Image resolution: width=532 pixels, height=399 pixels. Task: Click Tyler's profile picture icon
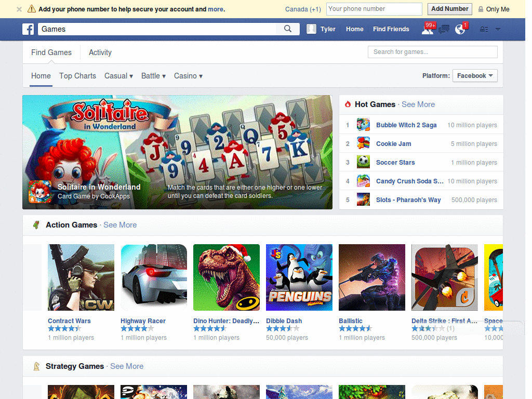tap(311, 29)
